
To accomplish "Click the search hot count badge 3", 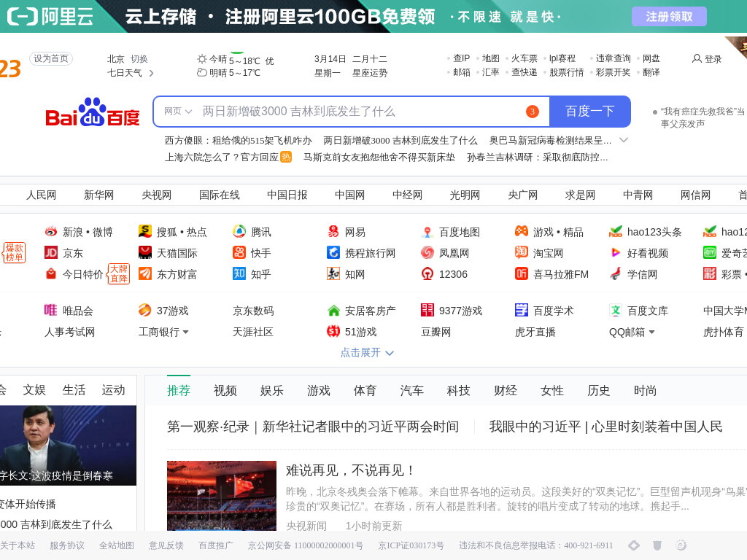I will click(x=532, y=112).
